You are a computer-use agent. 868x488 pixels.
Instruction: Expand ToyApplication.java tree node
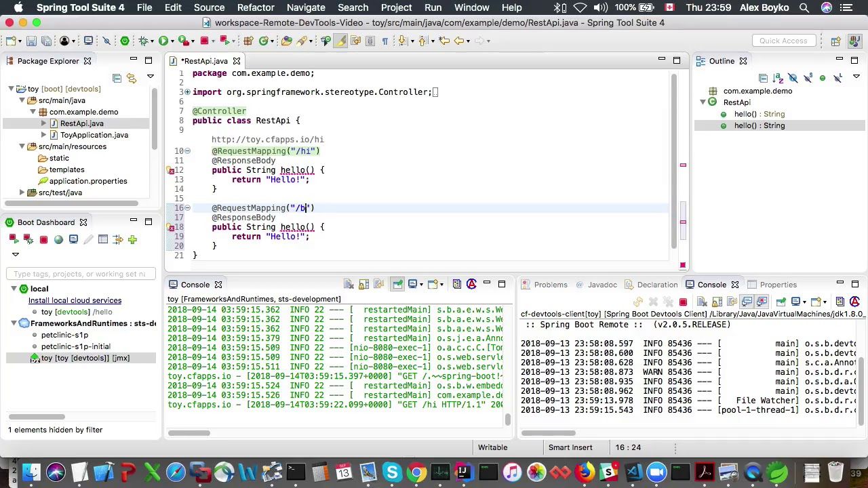tap(44, 135)
